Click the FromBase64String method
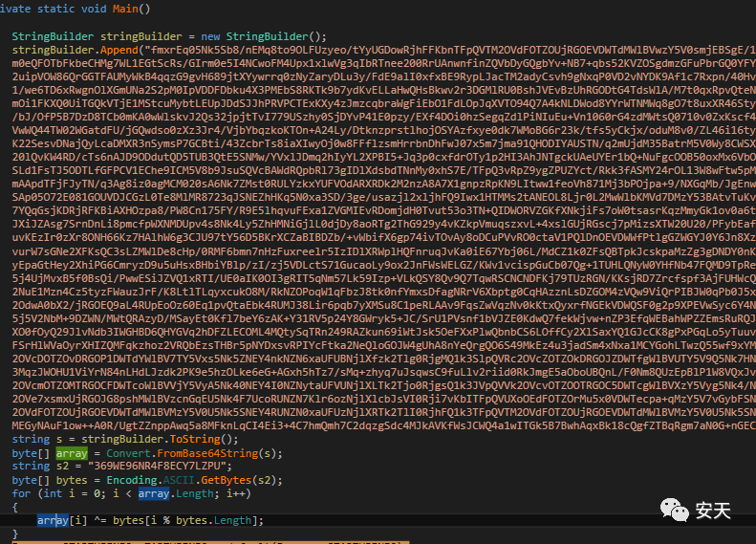The width and height of the screenshot is (756, 544). [207, 453]
